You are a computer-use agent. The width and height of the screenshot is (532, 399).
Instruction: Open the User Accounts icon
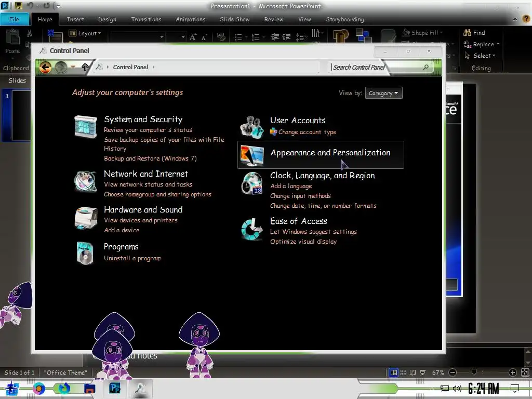[x=252, y=127]
